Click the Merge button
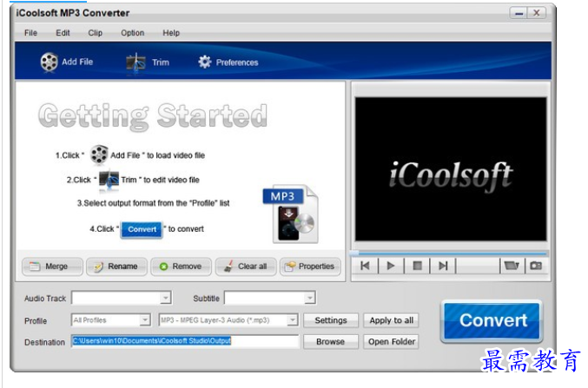 [x=52, y=266]
